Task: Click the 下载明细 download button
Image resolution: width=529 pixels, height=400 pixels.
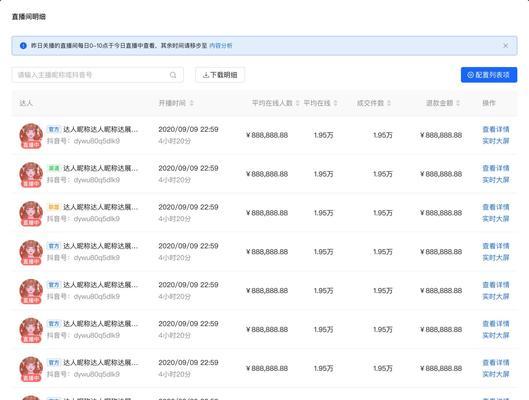Action: 220,75
